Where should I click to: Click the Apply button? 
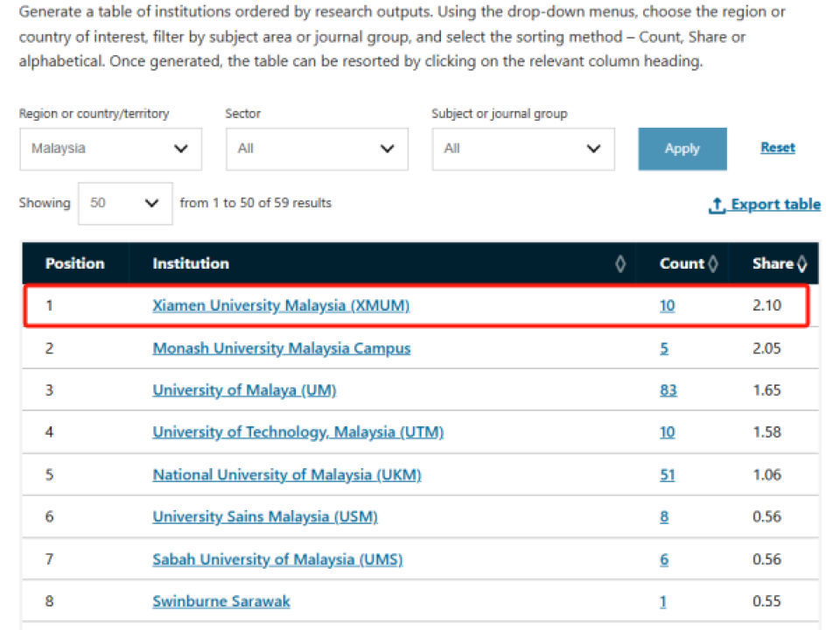[x=682, y=149]
